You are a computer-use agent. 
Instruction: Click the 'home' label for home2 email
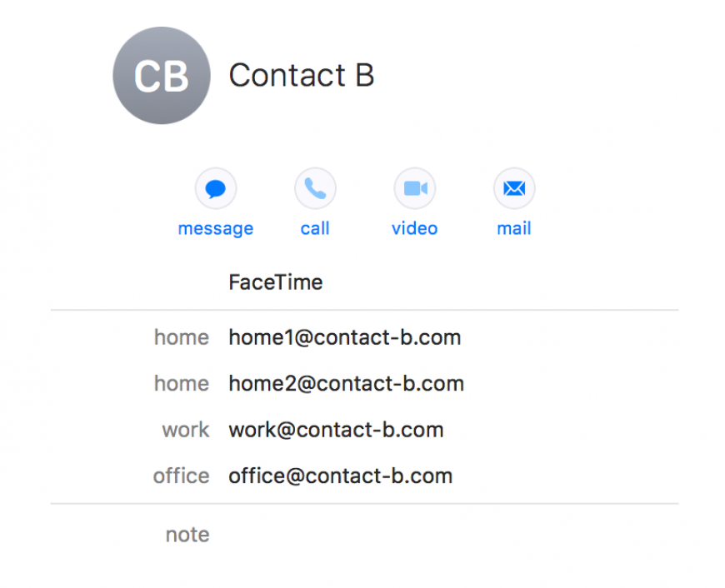182,384
